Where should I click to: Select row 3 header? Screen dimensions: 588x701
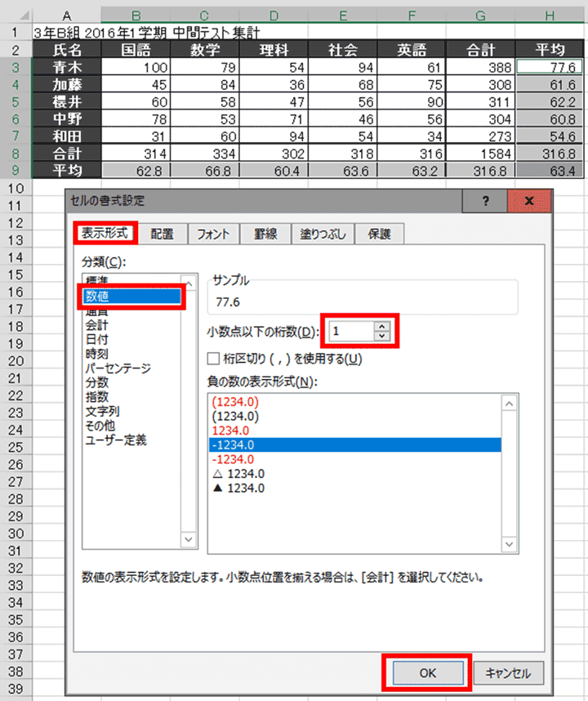coord(16,68)
